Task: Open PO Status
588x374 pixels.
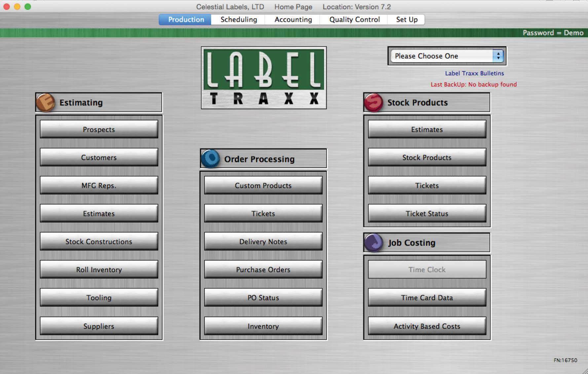Action: 263,298
